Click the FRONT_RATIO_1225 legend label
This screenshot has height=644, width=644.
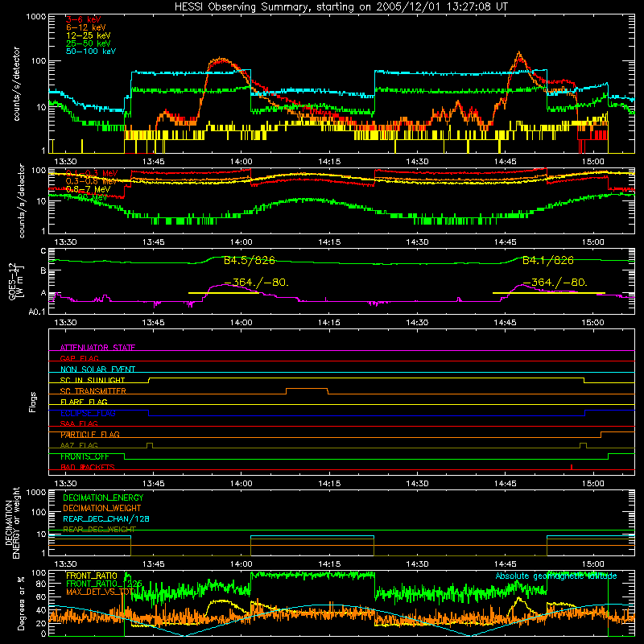[x=105, y=584]
